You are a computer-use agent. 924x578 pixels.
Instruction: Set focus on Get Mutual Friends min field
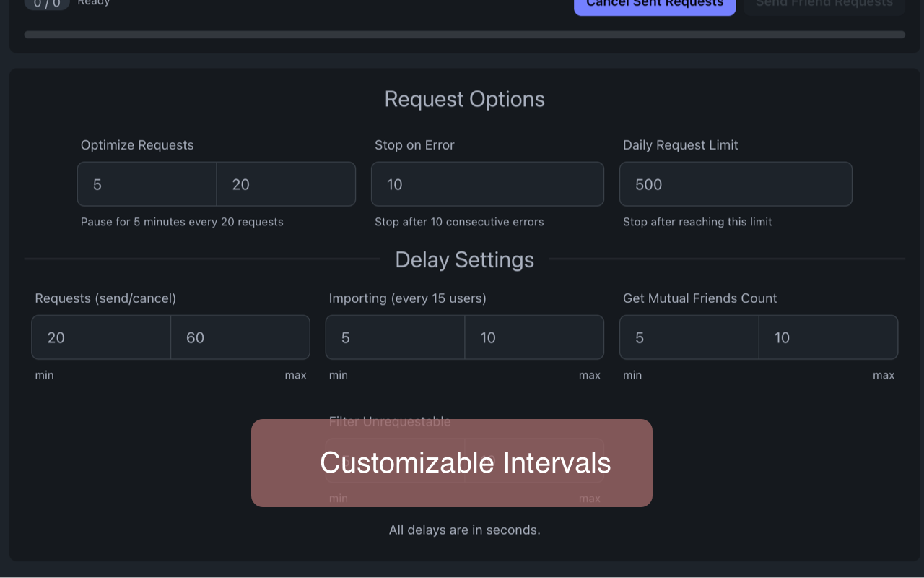point(689,337)
